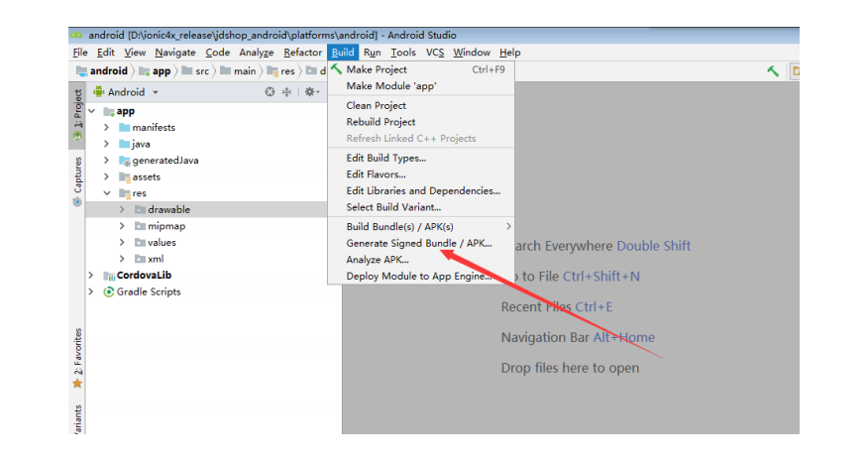
Task: Open Build Bundle(s) / APK(s) submenu
Action: pyautogui.click(x=399, y=227)
